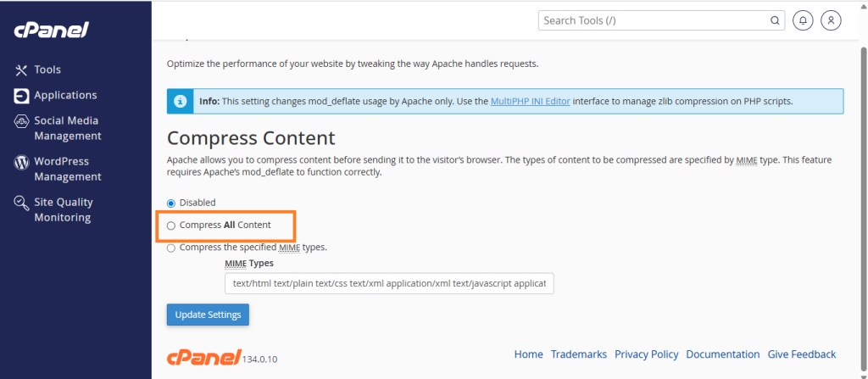This screenshot has width=868, height=379.
Task: Click the Site Quality Monitoring magnifier icon
Action: (21, 203)
